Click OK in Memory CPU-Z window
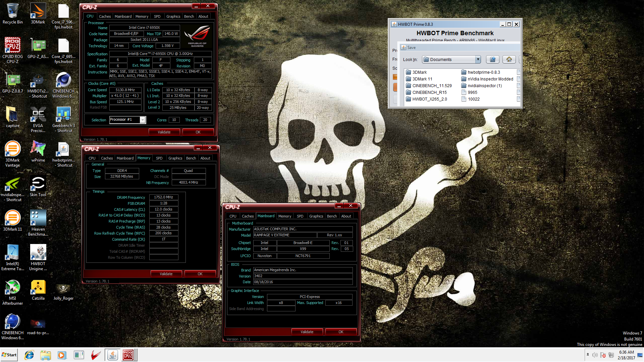Image resolution: width=644 pixels, height=362 pixels. pyautogui.click(x=200, y=274)
